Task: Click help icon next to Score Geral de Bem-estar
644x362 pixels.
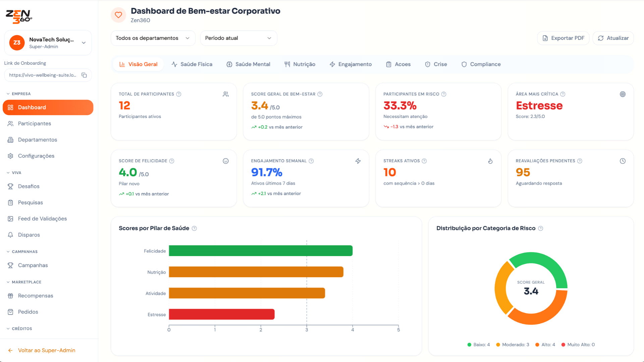Action: [320, 94]
